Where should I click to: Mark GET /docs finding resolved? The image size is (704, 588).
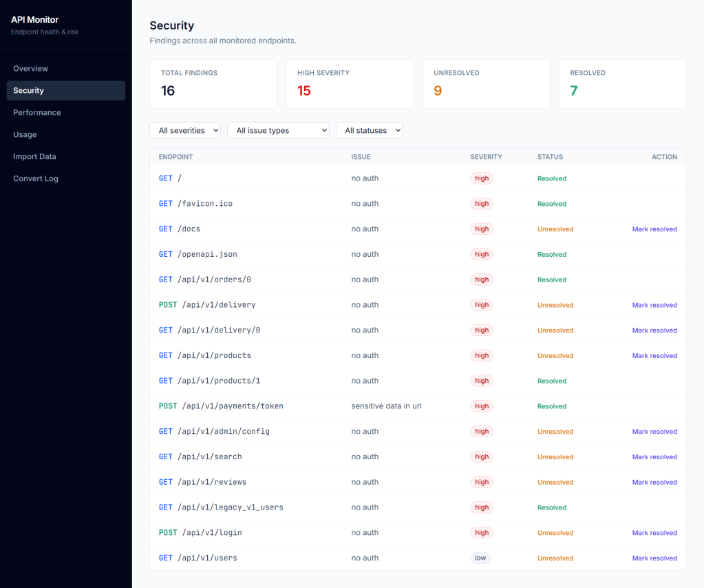(654, 229)
